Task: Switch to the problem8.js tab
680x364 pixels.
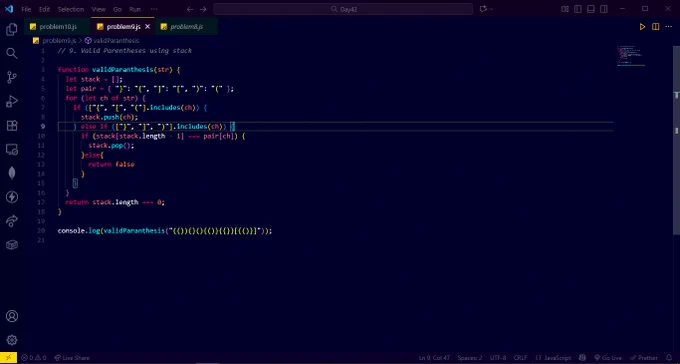Action: point(186,27)
